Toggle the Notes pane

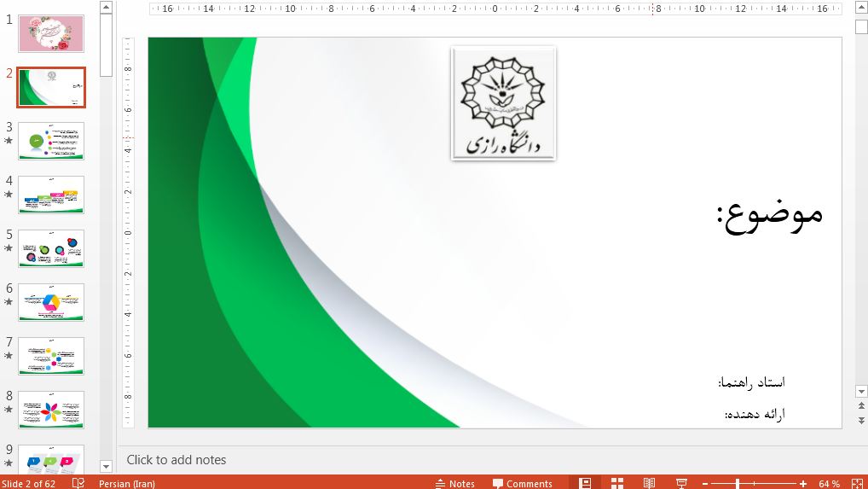454,484
